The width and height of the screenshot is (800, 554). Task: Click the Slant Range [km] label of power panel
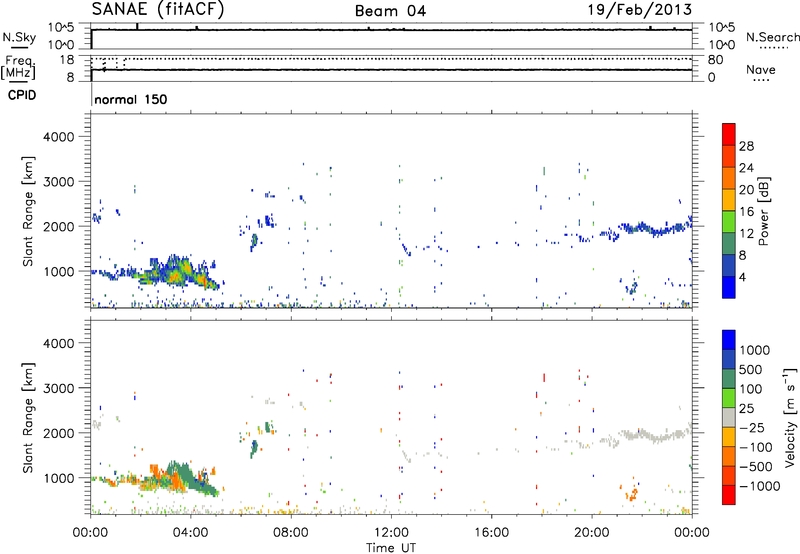point(28,211)
